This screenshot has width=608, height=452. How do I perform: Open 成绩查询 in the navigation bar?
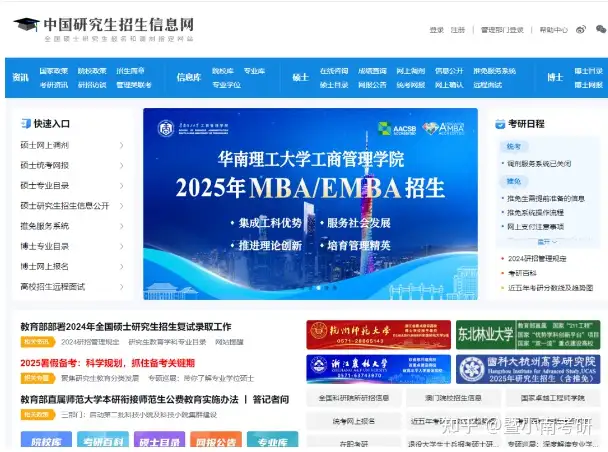point(372,71)
